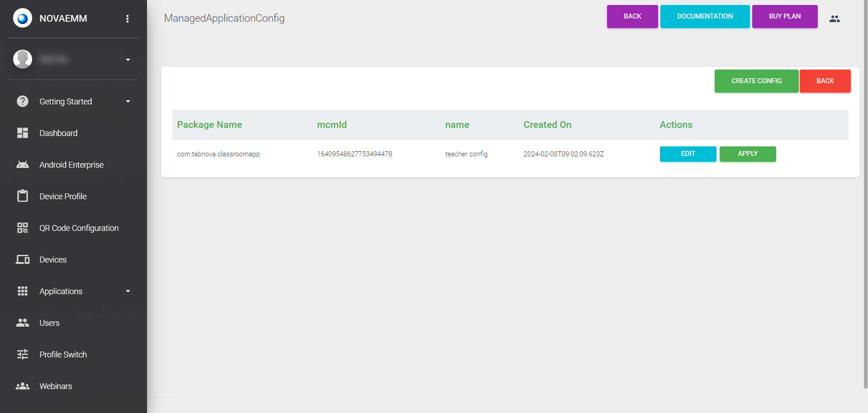Click the Getting Started question mark icon

point(23,101)
